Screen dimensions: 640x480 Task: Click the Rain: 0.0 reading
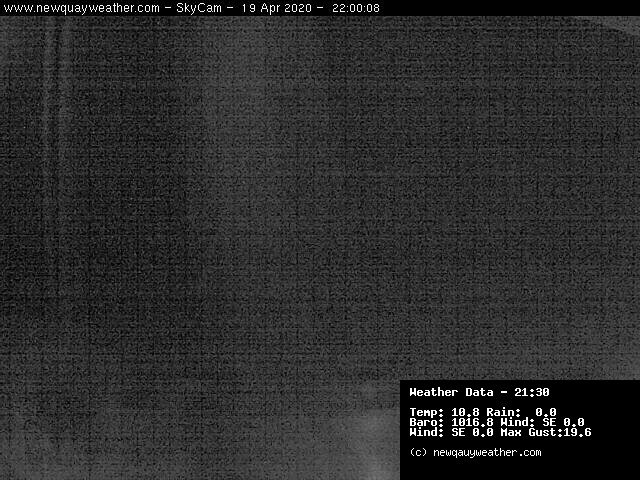tap(522, 412)
